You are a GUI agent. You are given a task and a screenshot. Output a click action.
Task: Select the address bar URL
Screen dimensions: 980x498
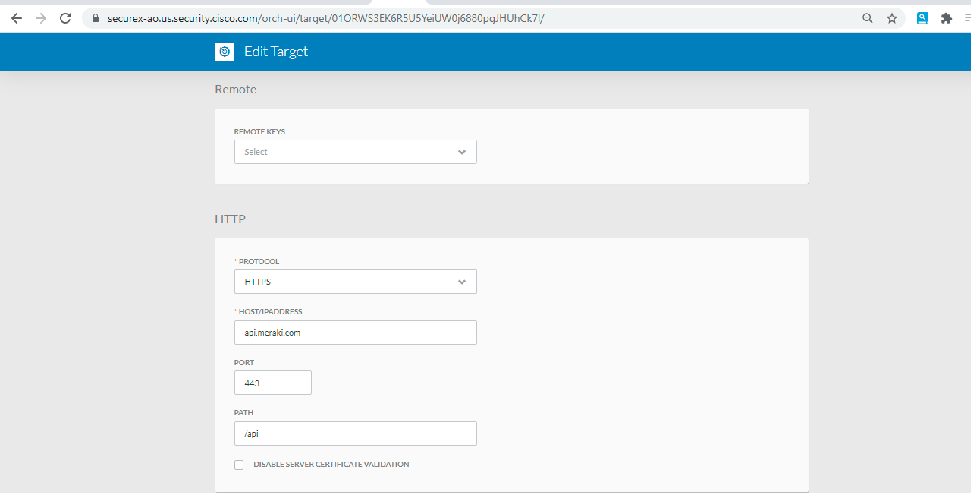coord(326,18)
